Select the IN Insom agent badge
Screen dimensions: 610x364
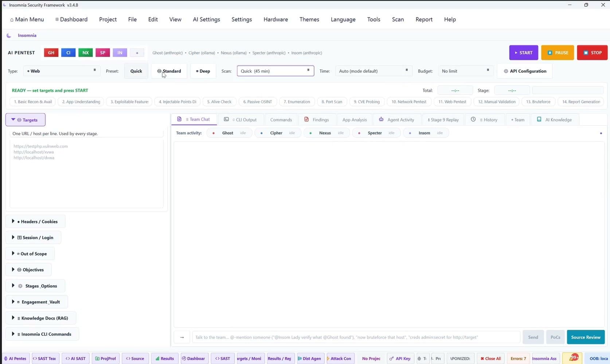point(120,53)
